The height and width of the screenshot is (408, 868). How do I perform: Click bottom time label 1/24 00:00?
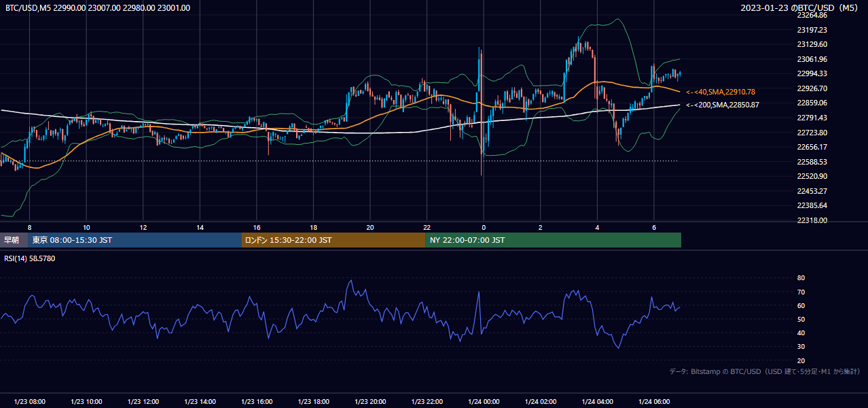pyautogui.click(x=484, y=402)
